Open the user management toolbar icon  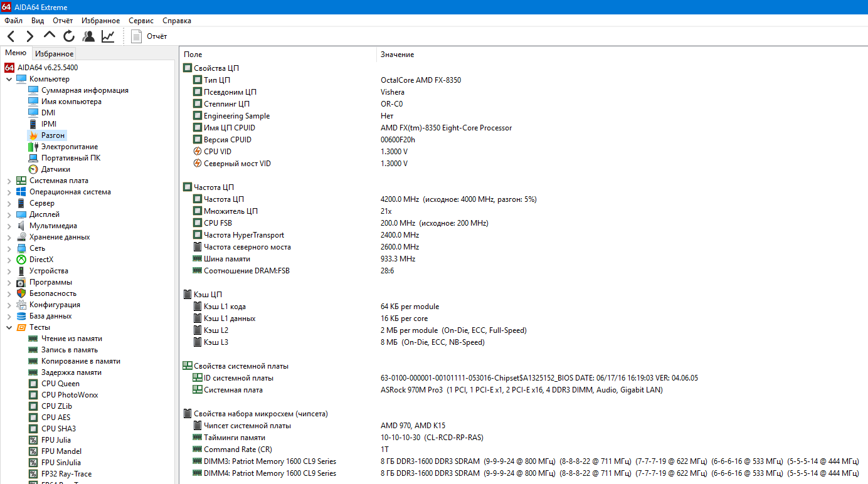tap(88, 36)
